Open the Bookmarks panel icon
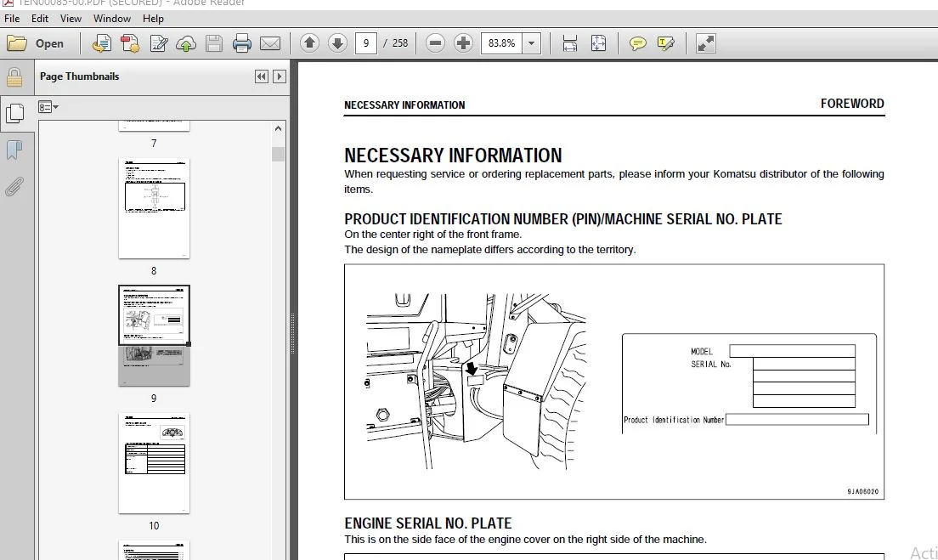This screenshot has height=560, width=938. 14,150
